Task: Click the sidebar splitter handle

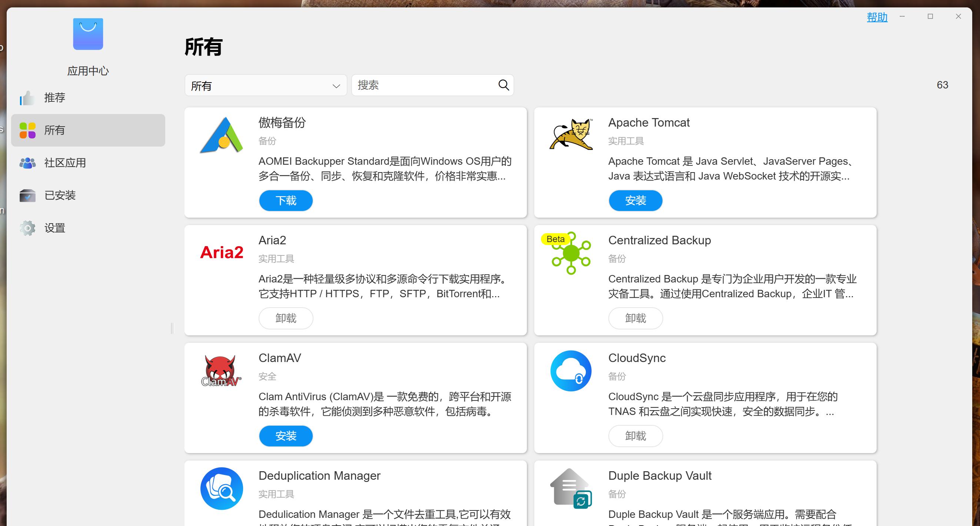Action: [x=172, y=328]
